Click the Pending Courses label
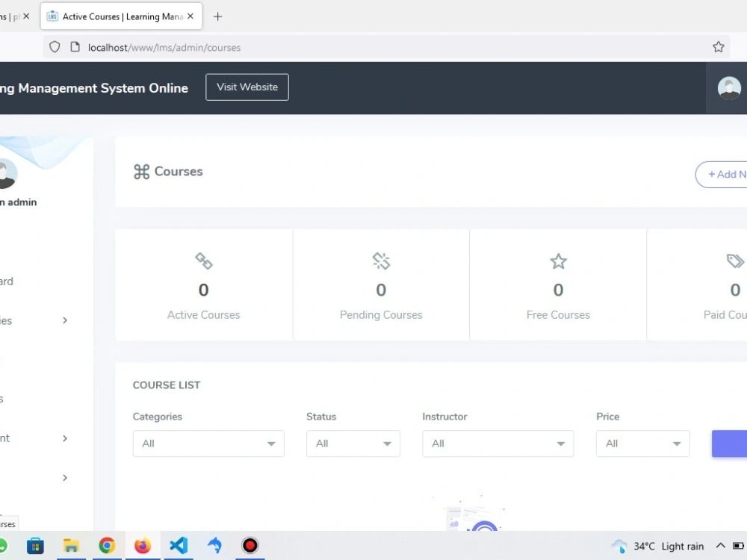The width and height of the screenshot is (747, 560). pyautogui.click(x=381, y=315)
